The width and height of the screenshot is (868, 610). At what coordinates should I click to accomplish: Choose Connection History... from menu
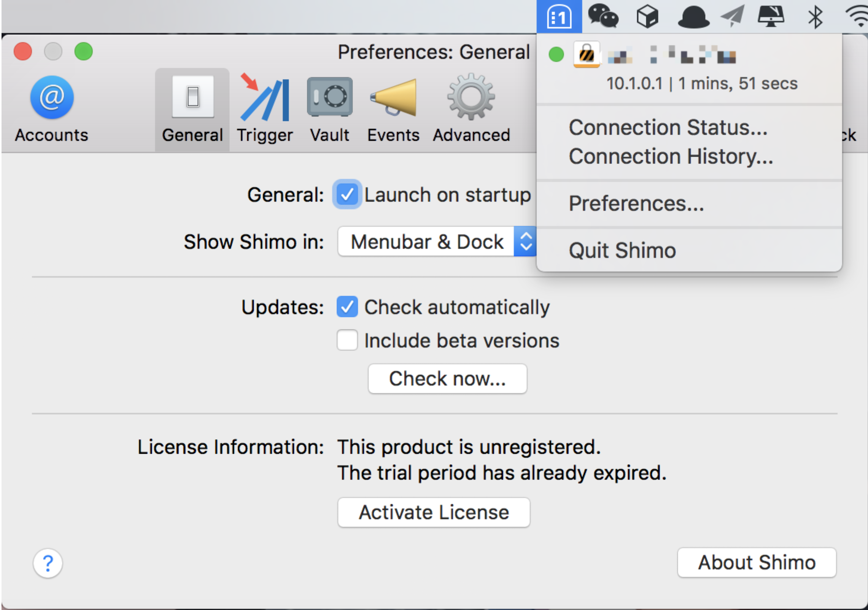[x=689, y=156]
